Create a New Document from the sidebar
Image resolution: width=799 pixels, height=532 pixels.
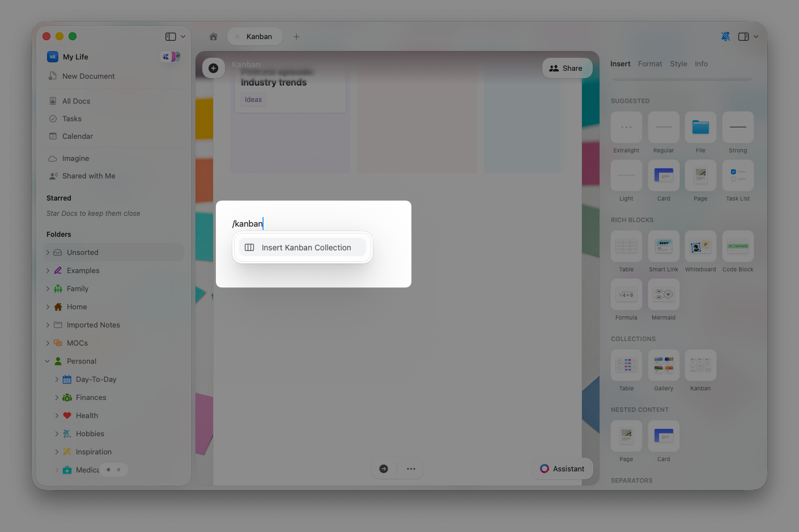point(89,76)
